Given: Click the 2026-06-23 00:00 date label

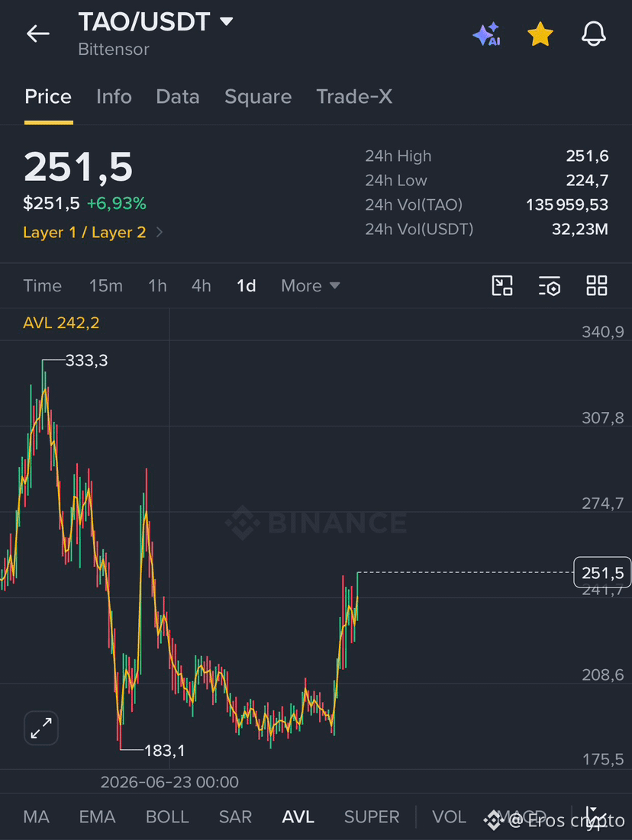Looking at the screenshot, I should (x=169, y=782).
